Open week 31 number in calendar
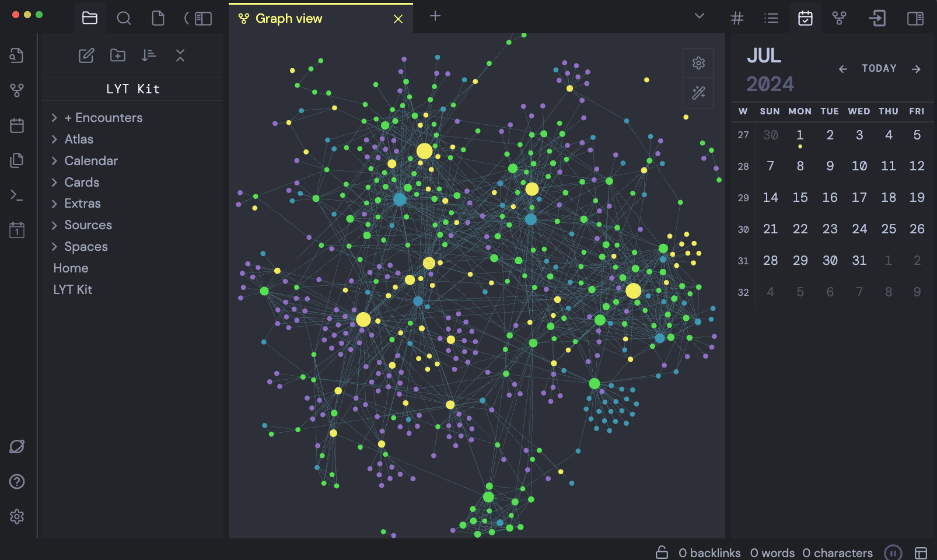The width and height of the screenshot is (937, 560). click(743, 261)
